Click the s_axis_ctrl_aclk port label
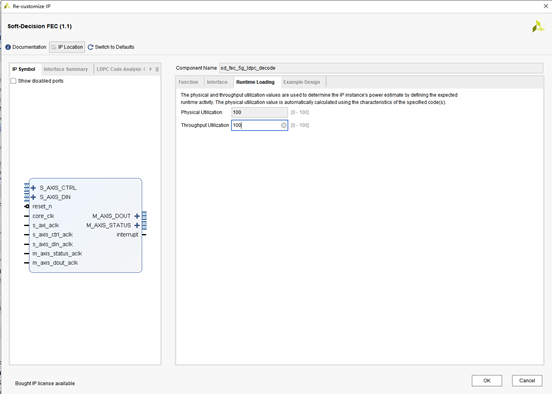Screen dimensions: 552x394 point(53,234)
